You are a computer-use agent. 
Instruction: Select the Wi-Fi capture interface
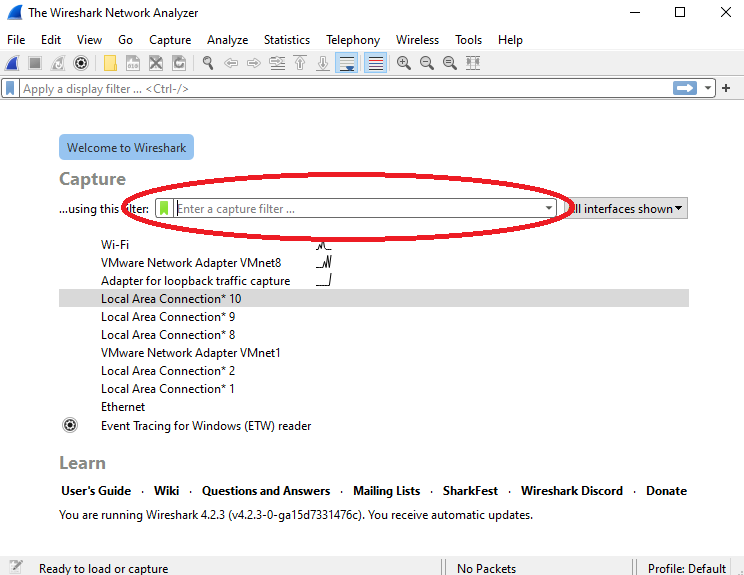click(x=115, y=245)
